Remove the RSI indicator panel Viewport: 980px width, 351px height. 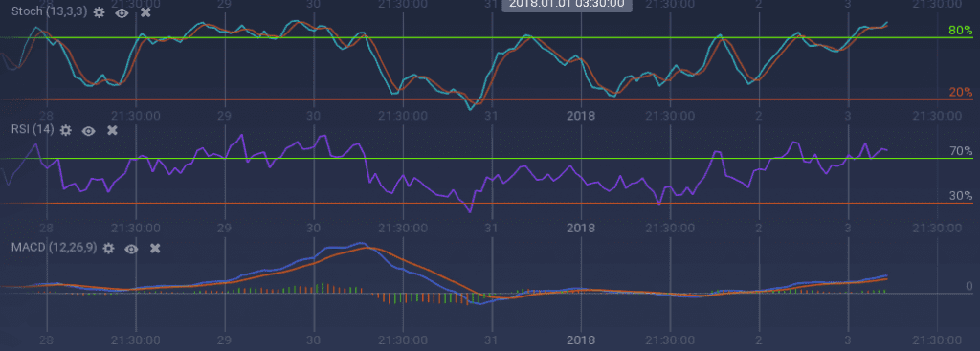(113, 130)
